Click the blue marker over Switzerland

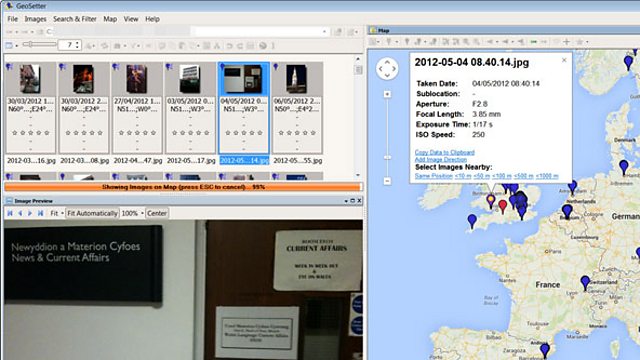pos(585,282)
